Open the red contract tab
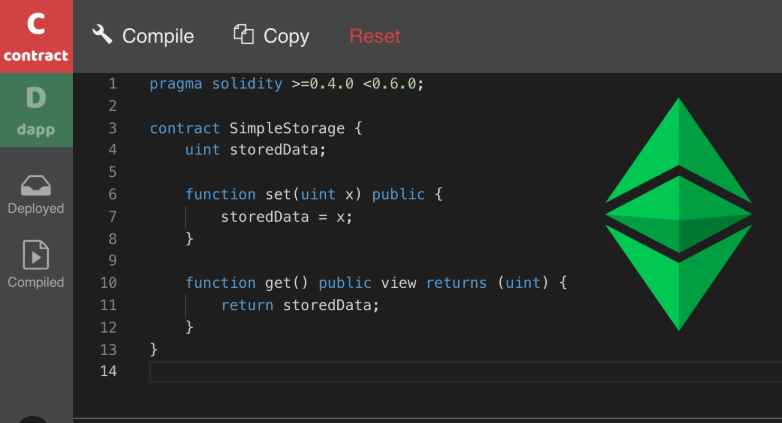This screenshot has width=782, height=423. pos(36,36)
